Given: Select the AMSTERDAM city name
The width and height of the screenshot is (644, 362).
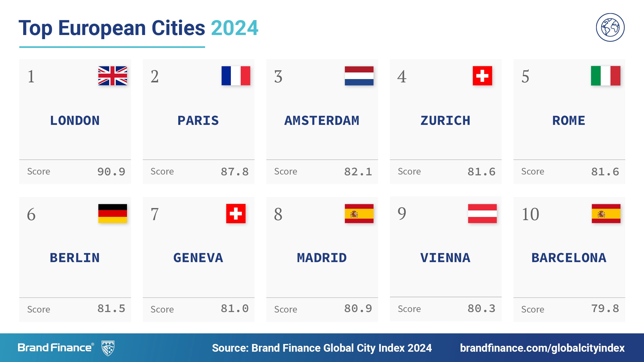Looking at the screenshot, I should (322, 120).
